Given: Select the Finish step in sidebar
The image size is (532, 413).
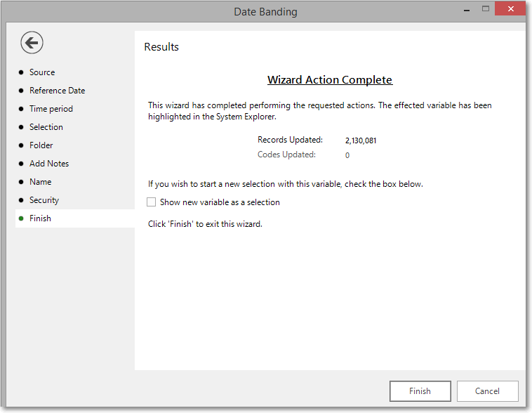Looking at the screenshot, I should coord(75,218).
